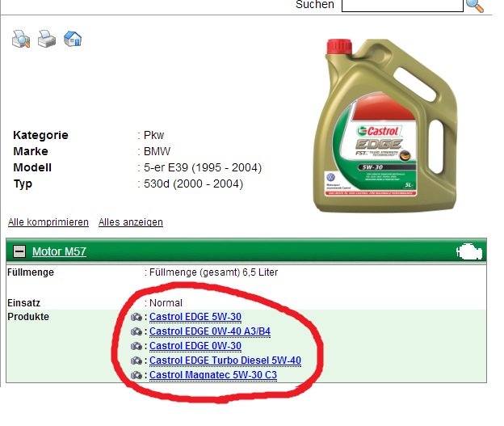Image resolution: width=504 pixels, height=426 pixels.
Task: Open the Motor M57 link
Action: [x=59, y=251]
